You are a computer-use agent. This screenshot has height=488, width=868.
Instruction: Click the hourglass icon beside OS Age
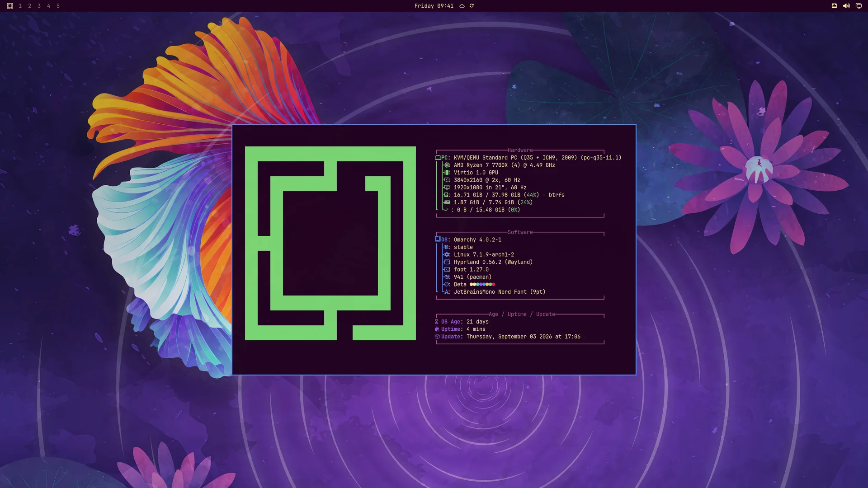point(437,322)
